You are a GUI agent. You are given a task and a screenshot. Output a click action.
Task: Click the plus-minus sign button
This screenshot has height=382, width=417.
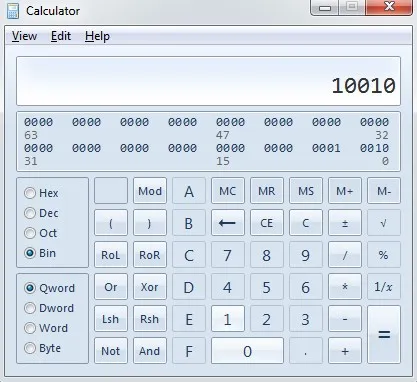[345, 223]
